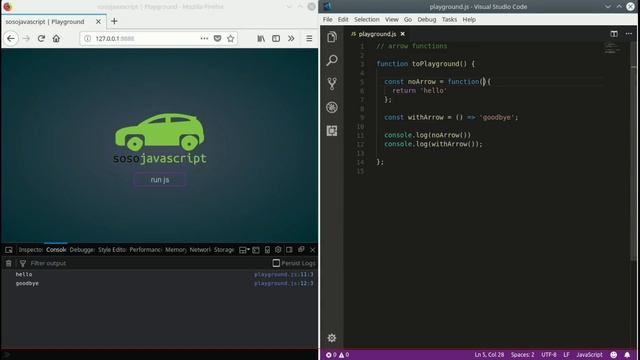This screenshot has height=360, width=640.
Task: Click errors and warnings status indicator
Action: [337, 355]
